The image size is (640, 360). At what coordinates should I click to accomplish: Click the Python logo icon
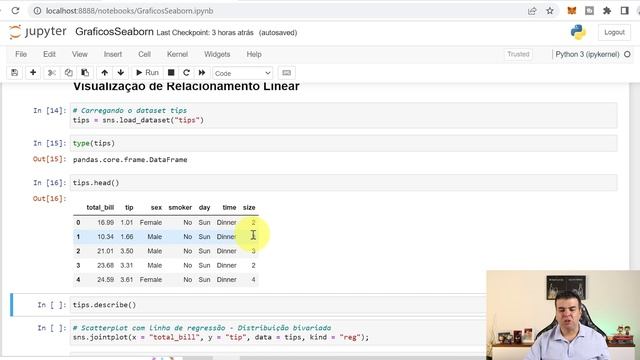(x=578, y=32)
